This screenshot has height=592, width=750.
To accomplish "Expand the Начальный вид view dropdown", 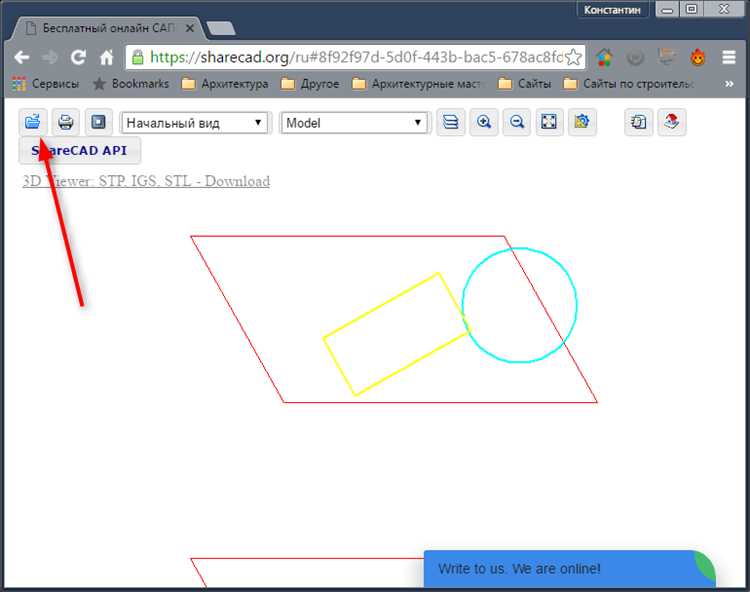I will point(195,123).
